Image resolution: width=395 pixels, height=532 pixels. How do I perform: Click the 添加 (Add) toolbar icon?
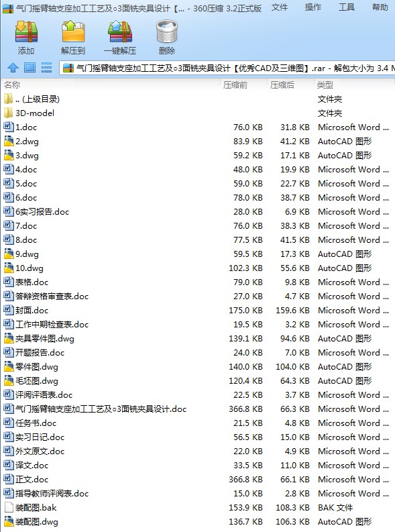[x=26, y=32]
